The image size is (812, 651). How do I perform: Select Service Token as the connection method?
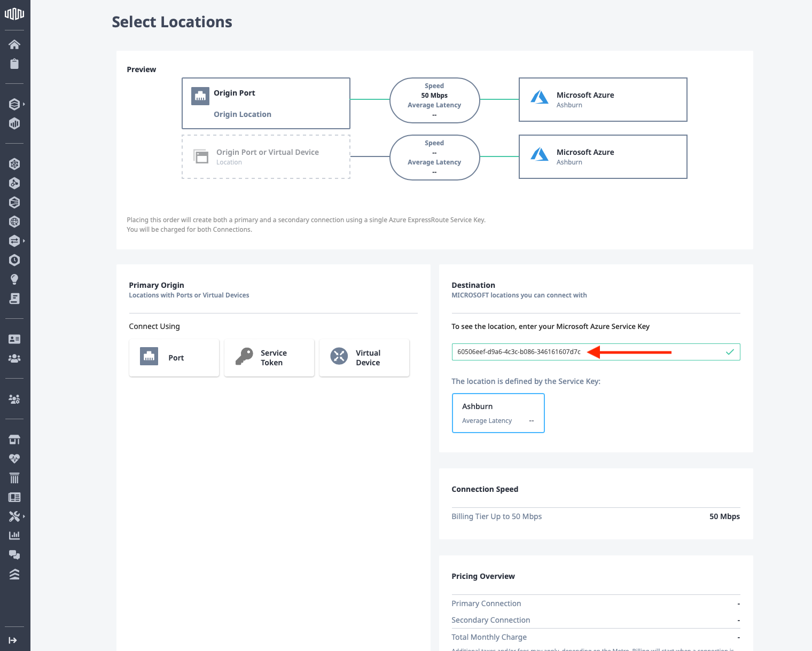[269, 358]
